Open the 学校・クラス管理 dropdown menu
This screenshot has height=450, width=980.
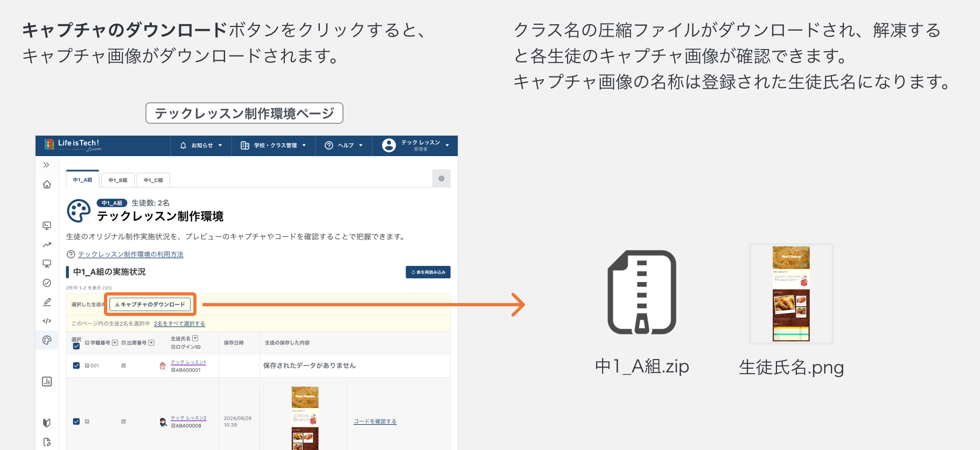tap(274, 145)
